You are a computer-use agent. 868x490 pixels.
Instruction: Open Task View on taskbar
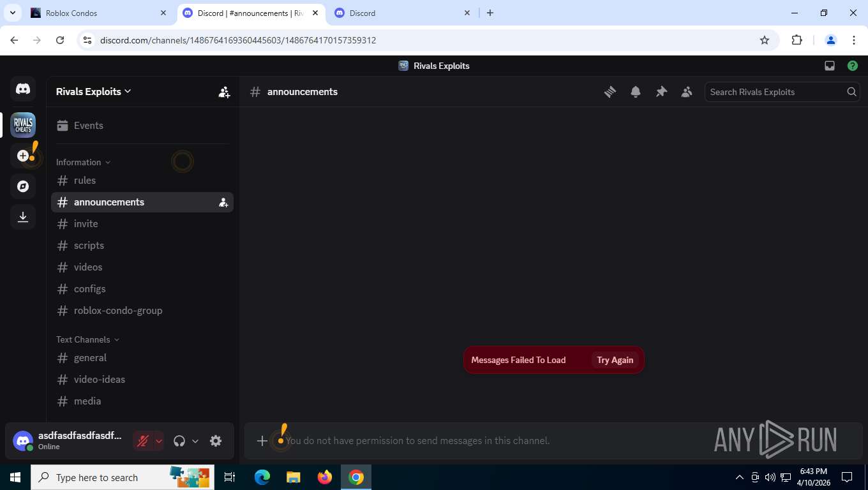click(230, 477)
